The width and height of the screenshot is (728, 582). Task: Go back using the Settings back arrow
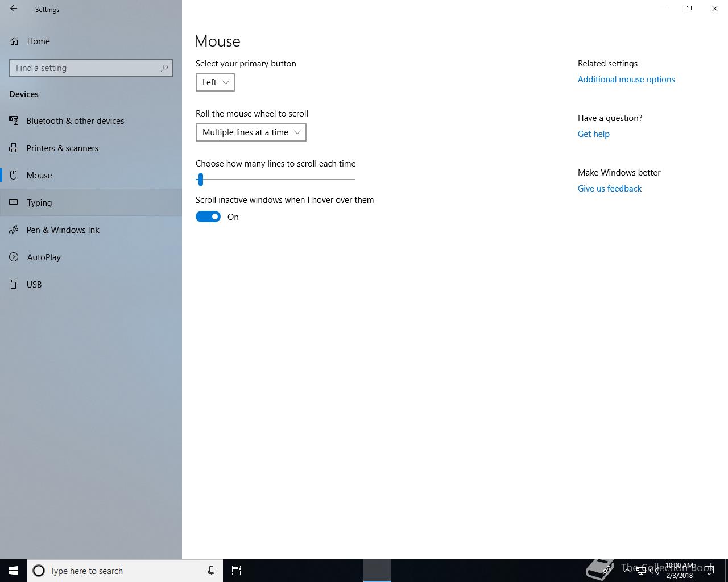coord(14,9)
